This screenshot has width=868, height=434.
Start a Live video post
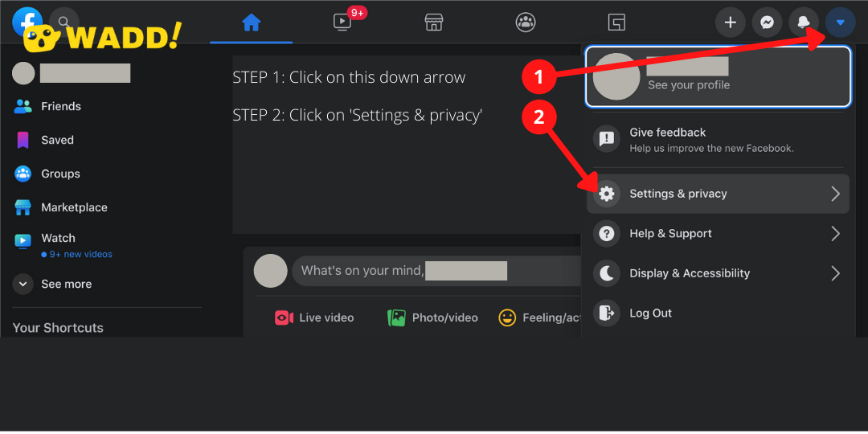click(x=314, y=317)
